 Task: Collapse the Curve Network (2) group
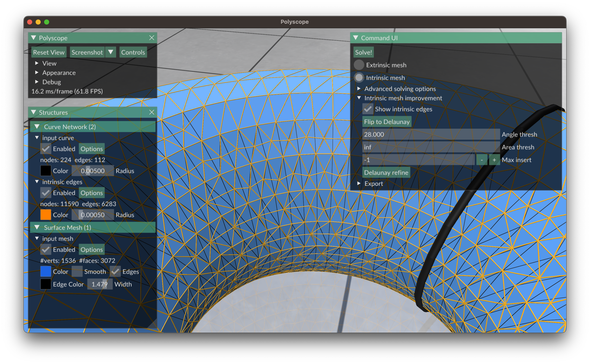pyautogui.click(x=37, y=127)
